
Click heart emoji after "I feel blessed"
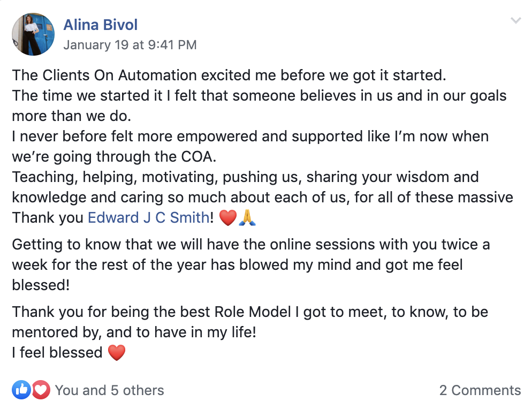(x=116, y=352)
